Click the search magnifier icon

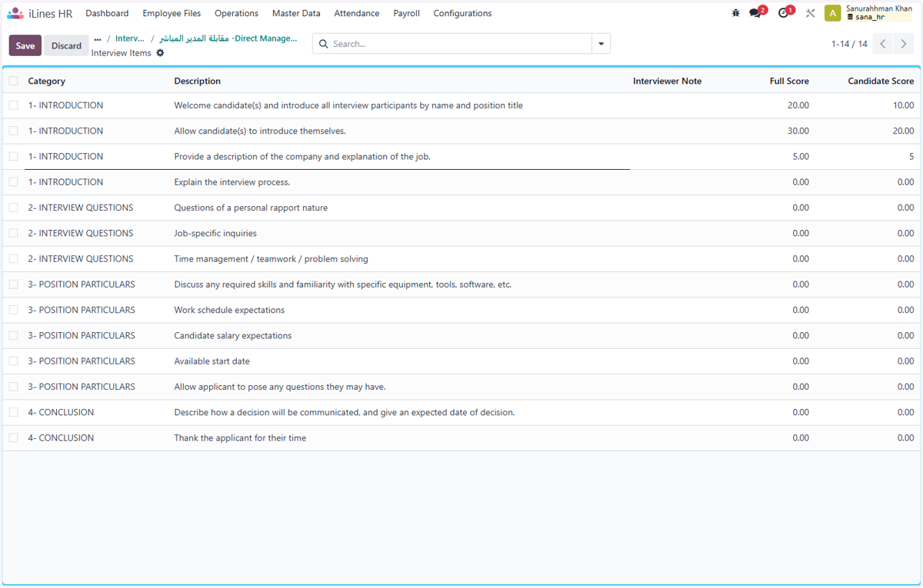323,44
